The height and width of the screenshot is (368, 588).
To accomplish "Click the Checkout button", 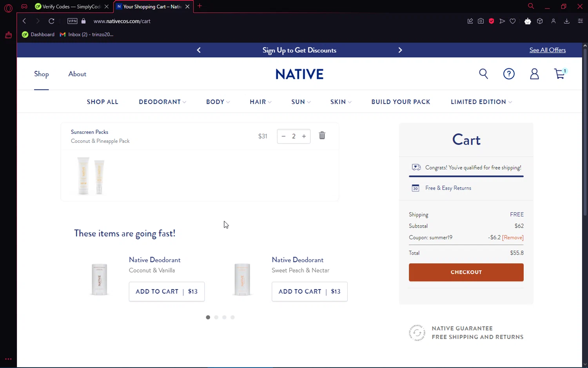I will click(x=466, y=272).
